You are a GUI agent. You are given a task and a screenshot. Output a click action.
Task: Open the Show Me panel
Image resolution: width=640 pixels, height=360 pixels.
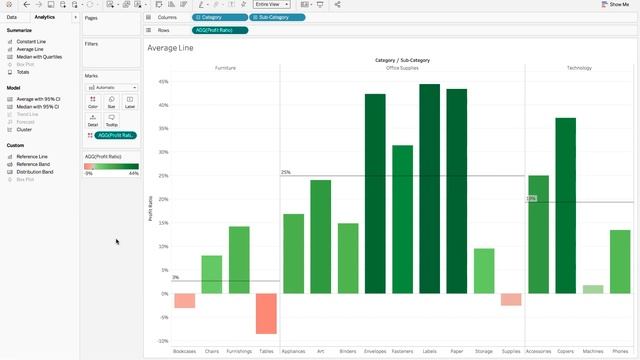pyautogui.click(x=616, y=4)
